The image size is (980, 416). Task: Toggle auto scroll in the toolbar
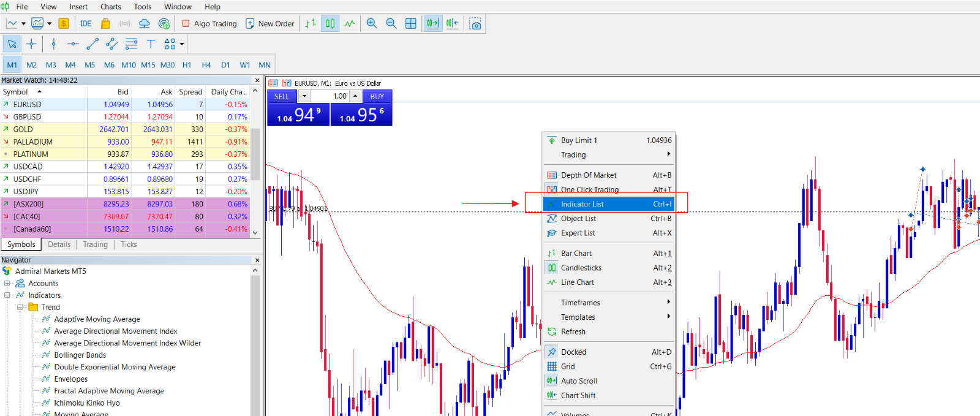click(433, 23)
